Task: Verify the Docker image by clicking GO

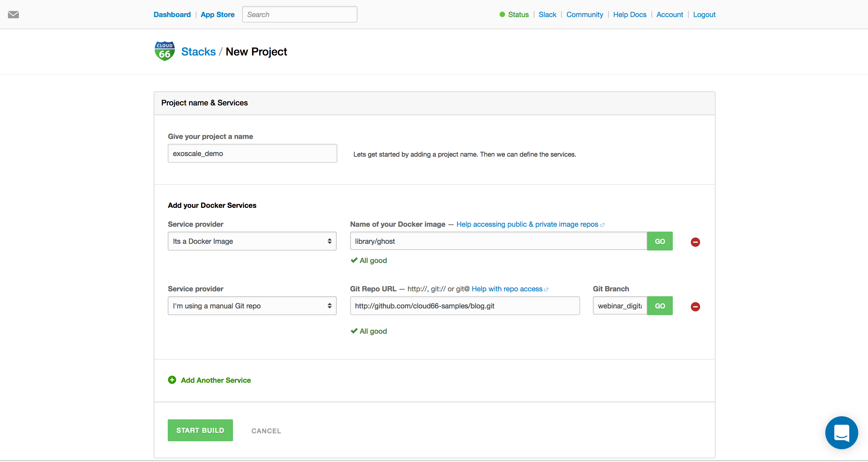Action: pyautogui.click(x=660, y=241)
